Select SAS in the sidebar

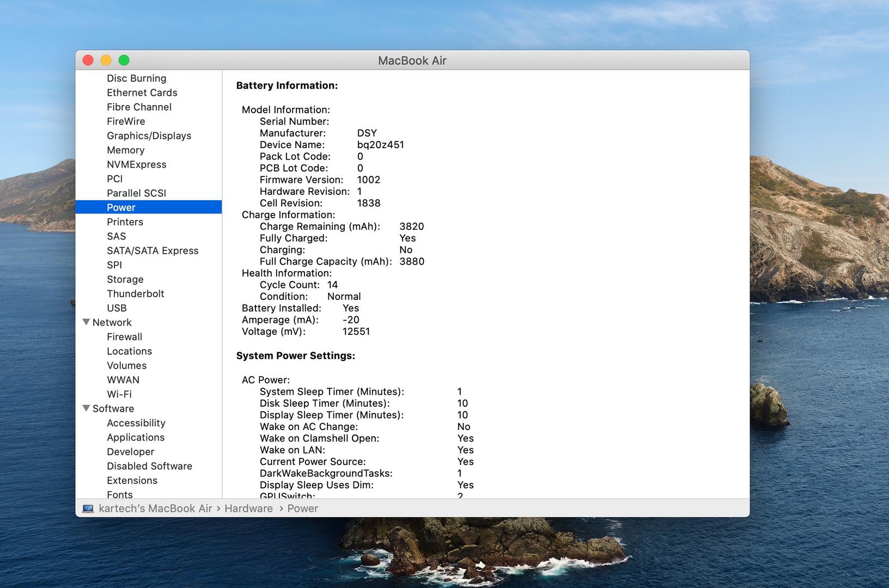point(116,236)
